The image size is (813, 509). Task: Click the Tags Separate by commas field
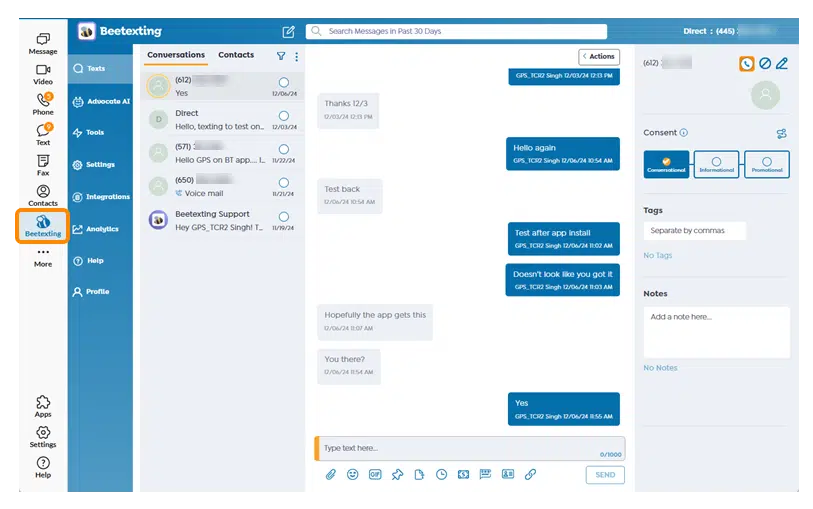[x=695, y=231]
